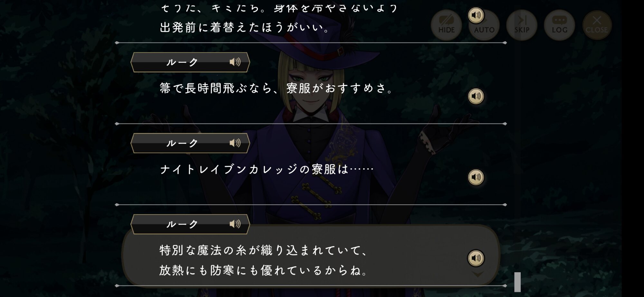Select highlighted 特別な魔法の糸 dialogue box
This screenshot has height=297, width=644.
(311, 256)
